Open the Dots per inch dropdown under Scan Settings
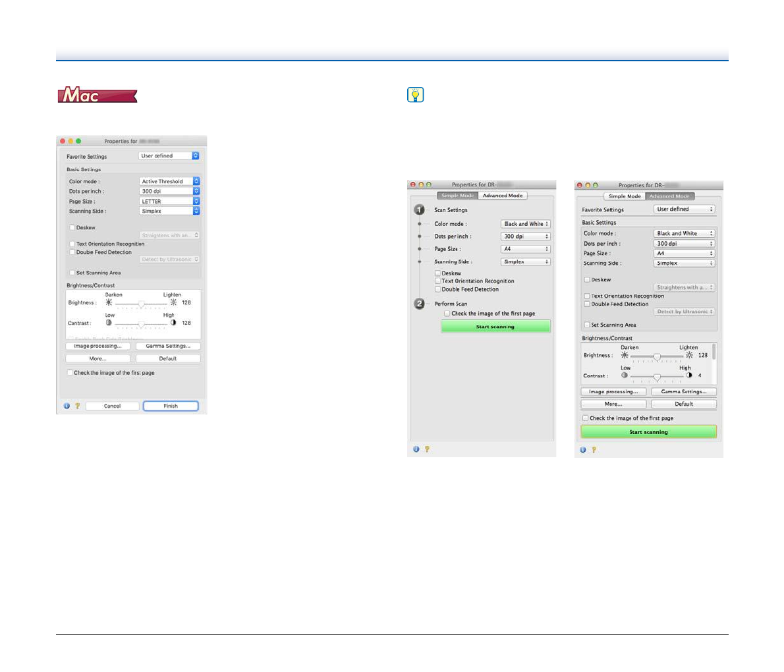 pos(525,237)
